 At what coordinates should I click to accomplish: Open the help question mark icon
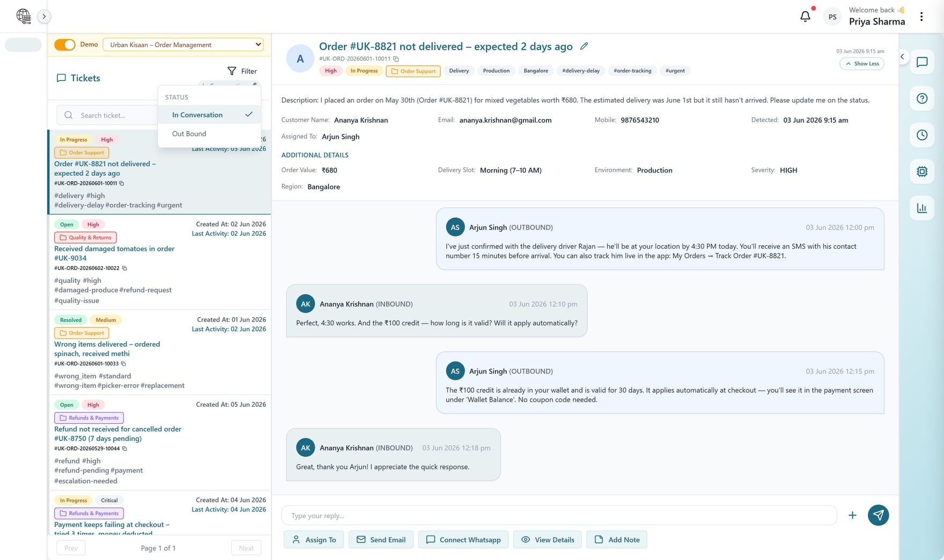[x=922, y=99]
